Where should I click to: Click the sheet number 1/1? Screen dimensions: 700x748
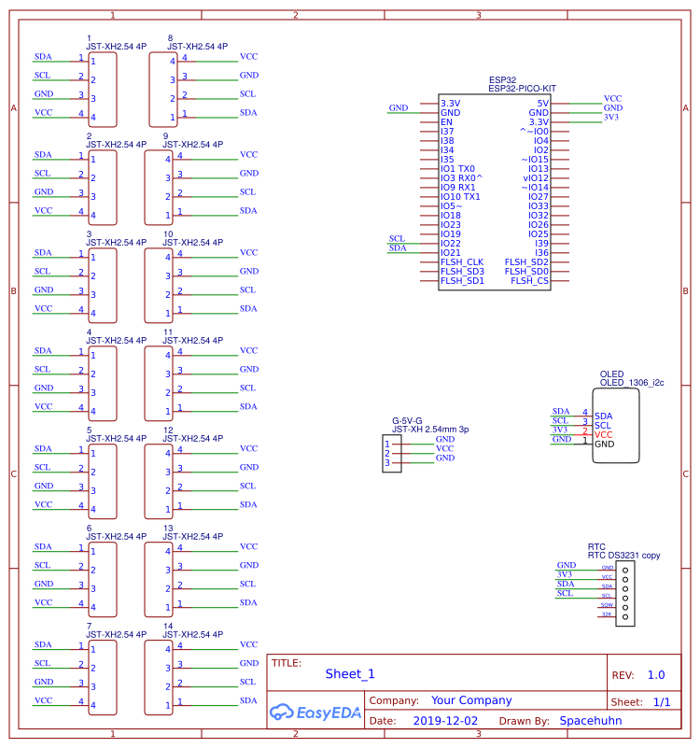(662, 701)
